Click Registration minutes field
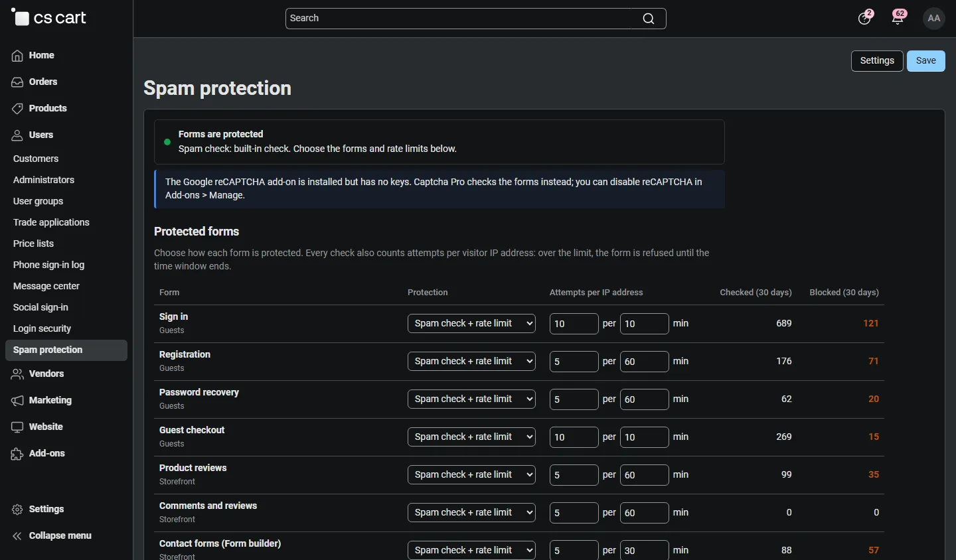Screen dimensions: 956x560 pyautogui.click(x=645, y=362)
